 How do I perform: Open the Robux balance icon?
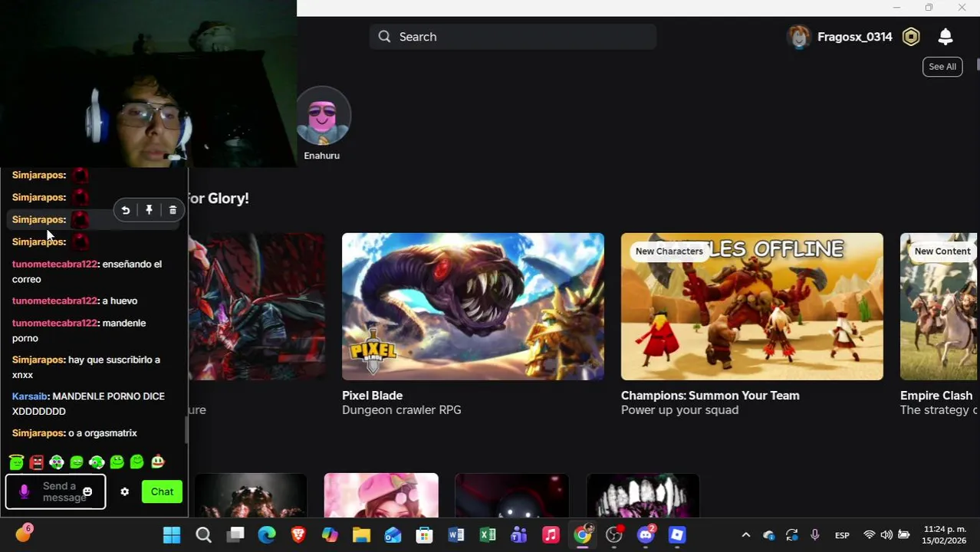pyautogui.click(x=911, y=37)
